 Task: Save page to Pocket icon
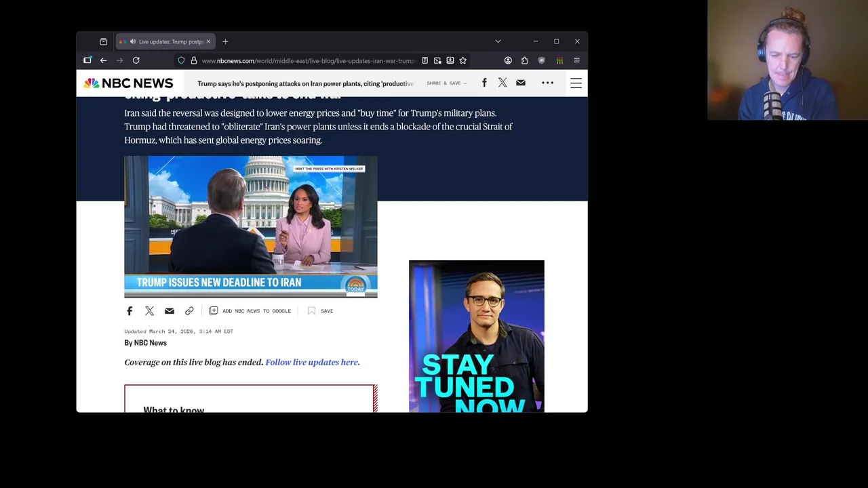(450, 60)
